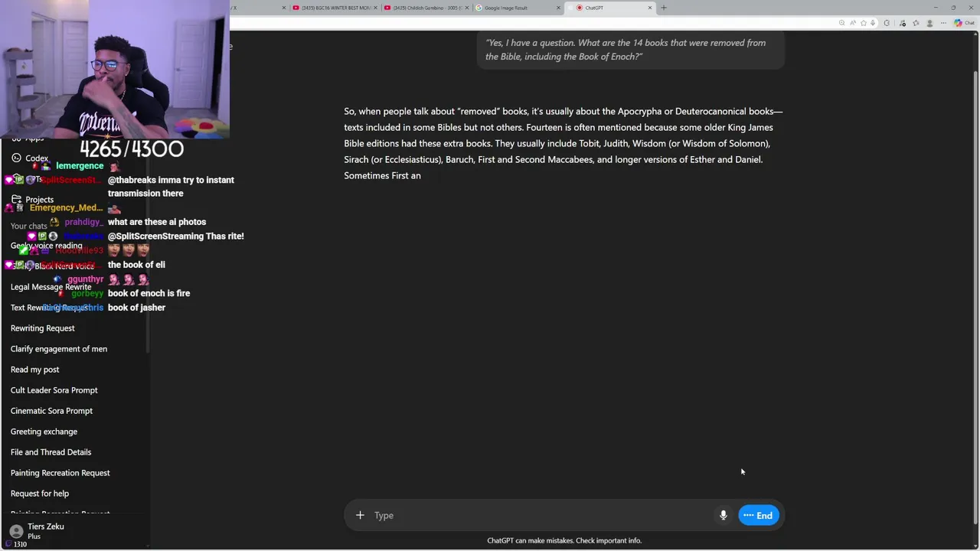
Task: Click the microphone dictation icon in message box
Action: [x=723, y=515]
